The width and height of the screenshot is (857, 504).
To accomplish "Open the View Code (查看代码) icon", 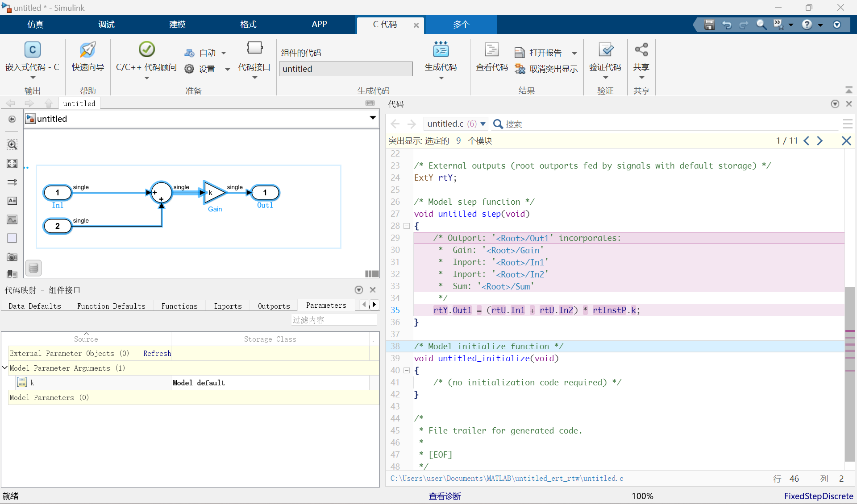I will point(491,50).
